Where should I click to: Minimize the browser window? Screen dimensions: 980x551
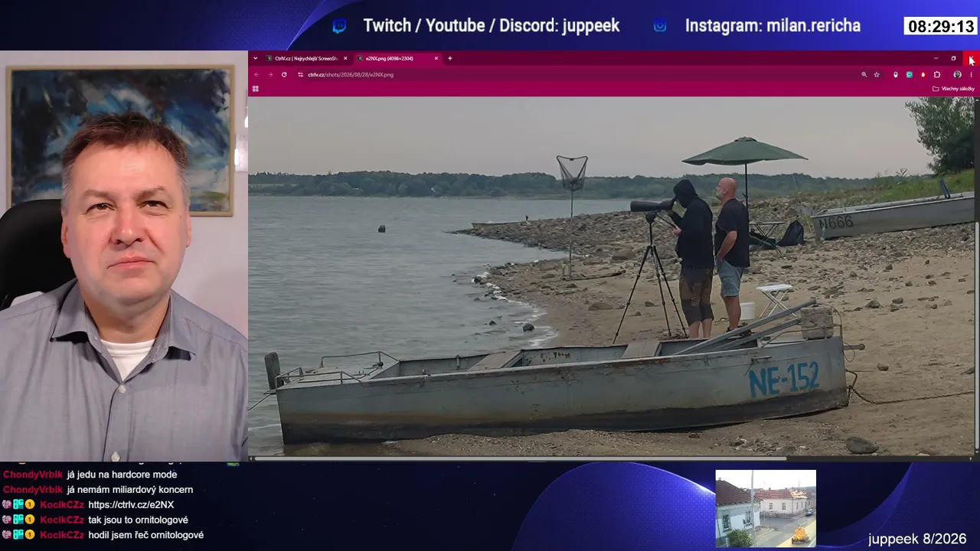[936, 58]
